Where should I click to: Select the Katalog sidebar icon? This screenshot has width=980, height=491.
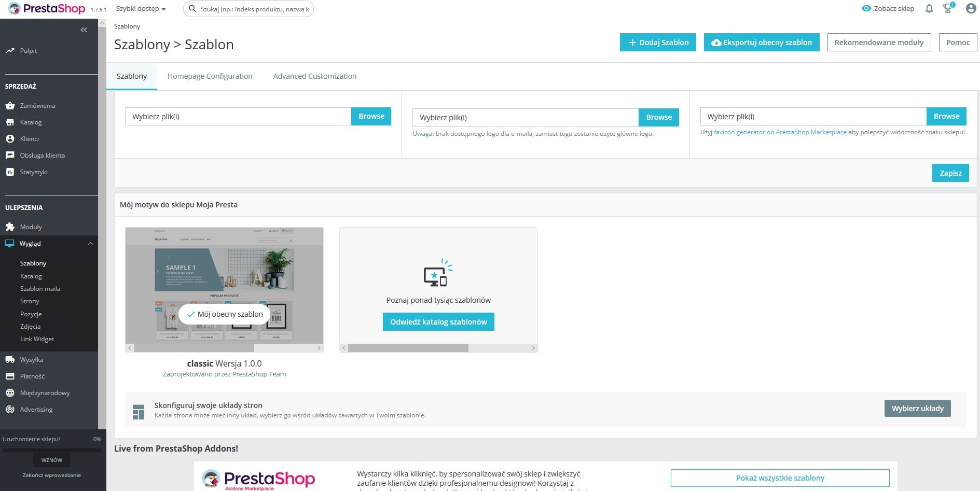click(x=10, y=122)
